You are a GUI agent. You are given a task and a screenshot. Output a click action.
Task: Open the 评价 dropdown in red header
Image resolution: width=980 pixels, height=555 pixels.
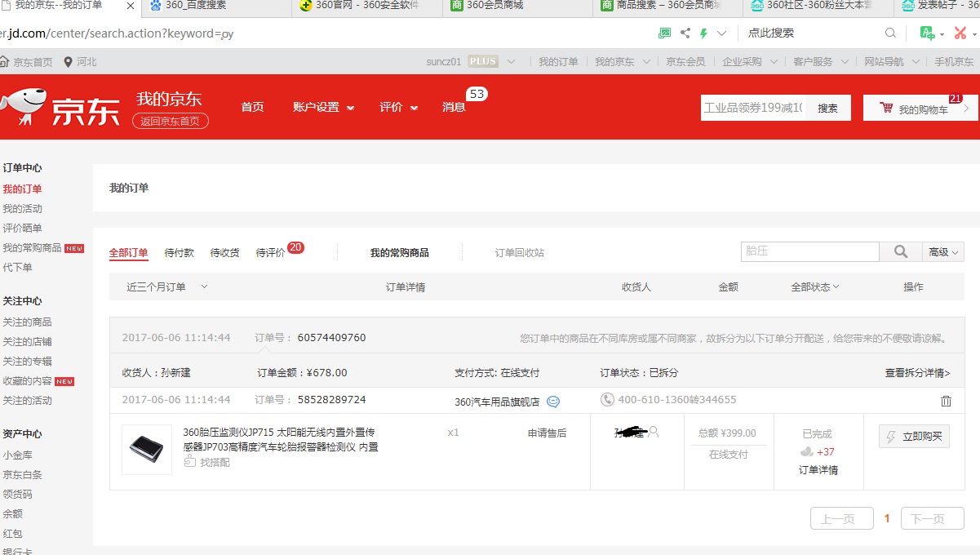tap(398, 107)
